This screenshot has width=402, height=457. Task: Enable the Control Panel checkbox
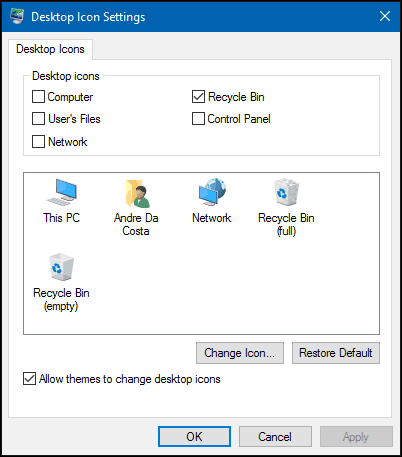point(198,119)
